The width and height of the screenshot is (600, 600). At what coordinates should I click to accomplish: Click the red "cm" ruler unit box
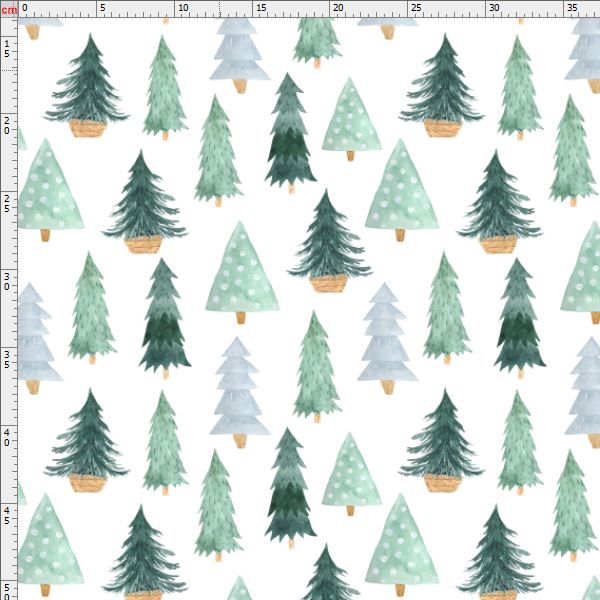pos(9,9)
